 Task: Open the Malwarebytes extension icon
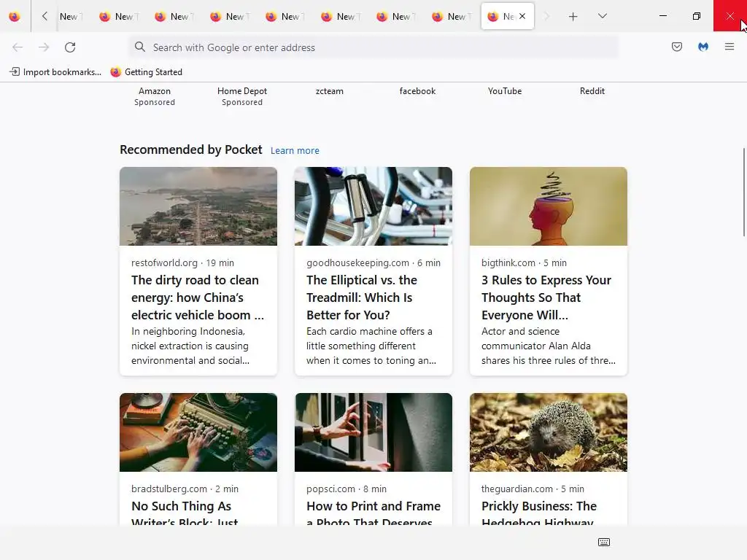[x=703, y=47]
